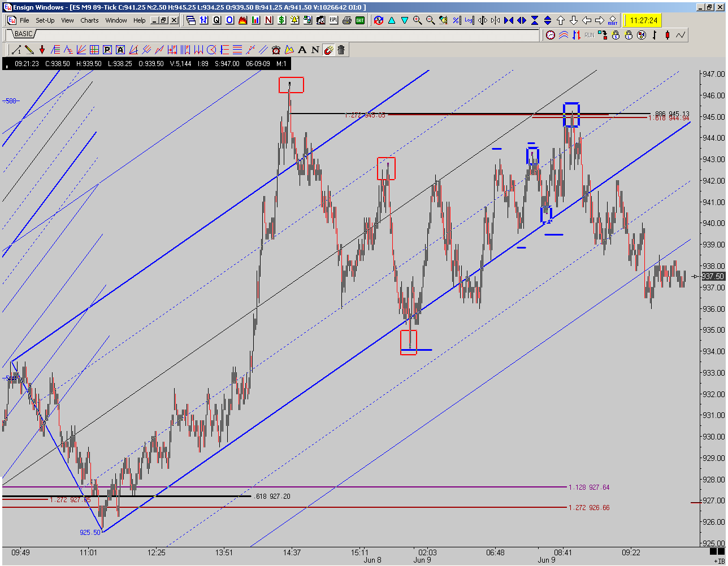Click the white left arrow scroll button
This screenshot has height=566, width=728.
coord(587,20)
